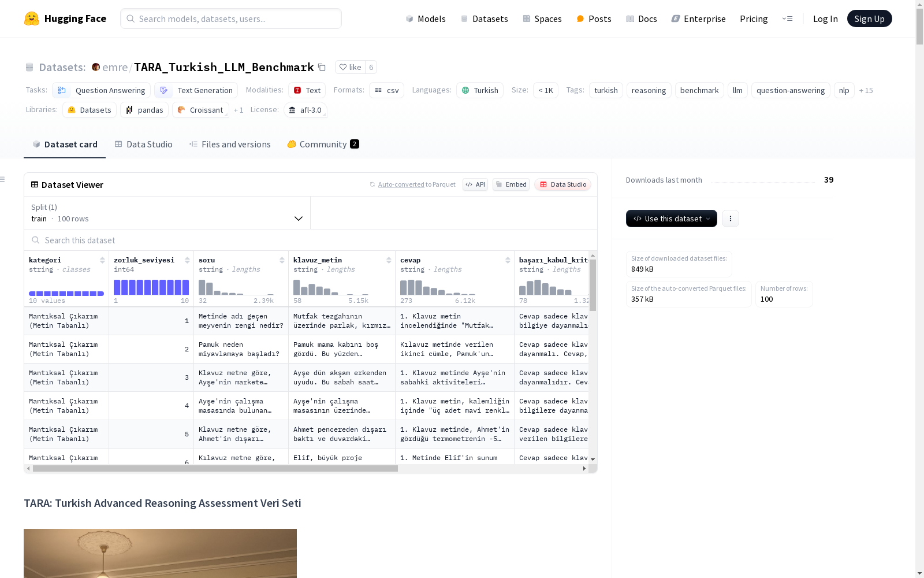Screen dimensions: 924x578
Task: Sort the klavuz_metin column
Action: (x=389, y=260)
